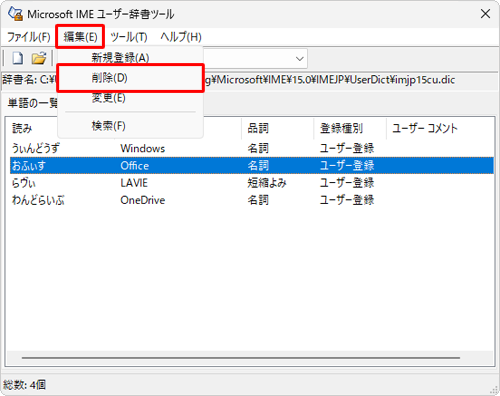Click the horizontal scrollbar of the word list

[x=241, y=358]
